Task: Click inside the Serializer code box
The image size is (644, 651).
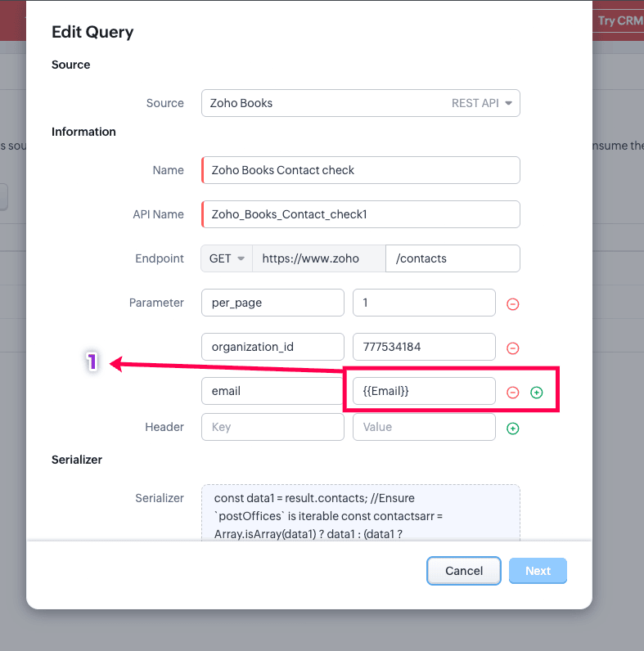Action: click(360, 513)
